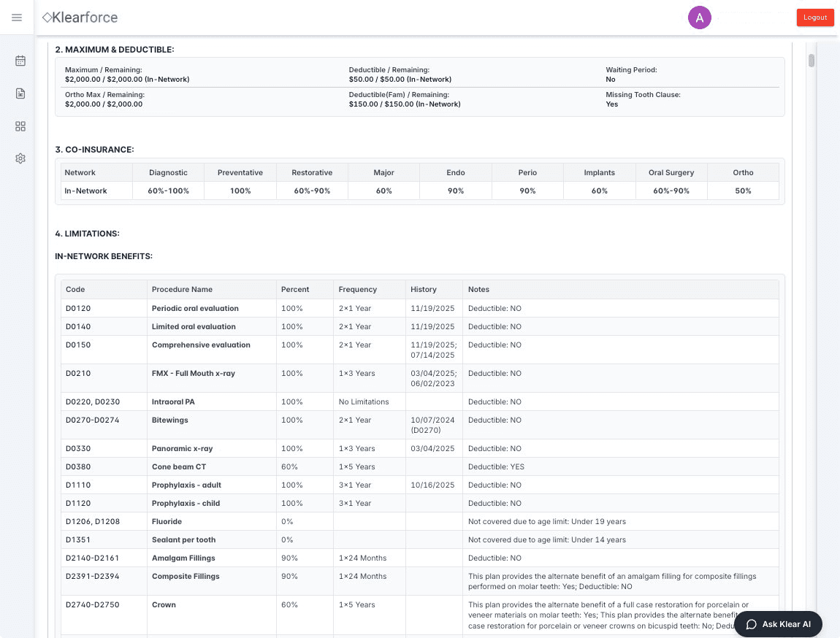
Task: Click the Ortho column header in Co-Insurance
Action: coord(743,172)
